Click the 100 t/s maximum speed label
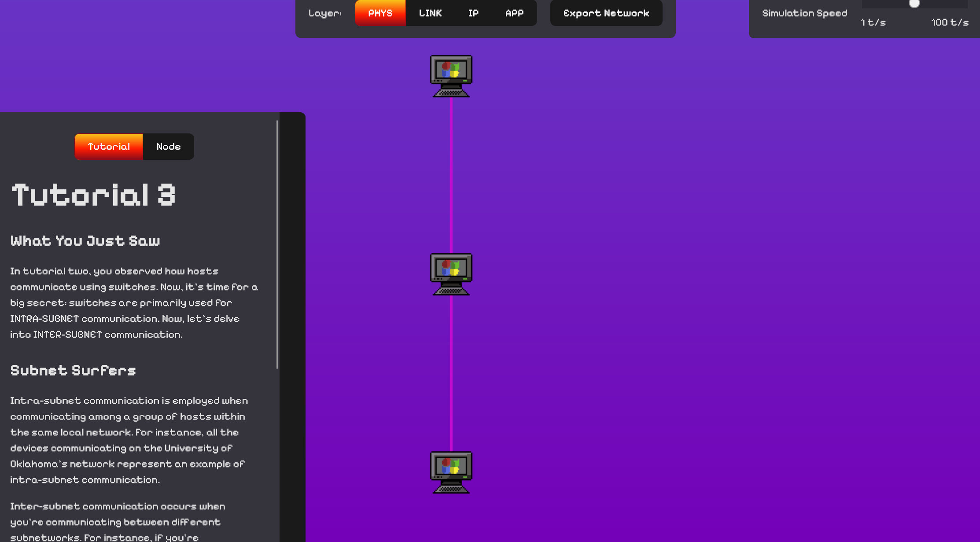Screen dimensions: 980x542 coord(950,22)
